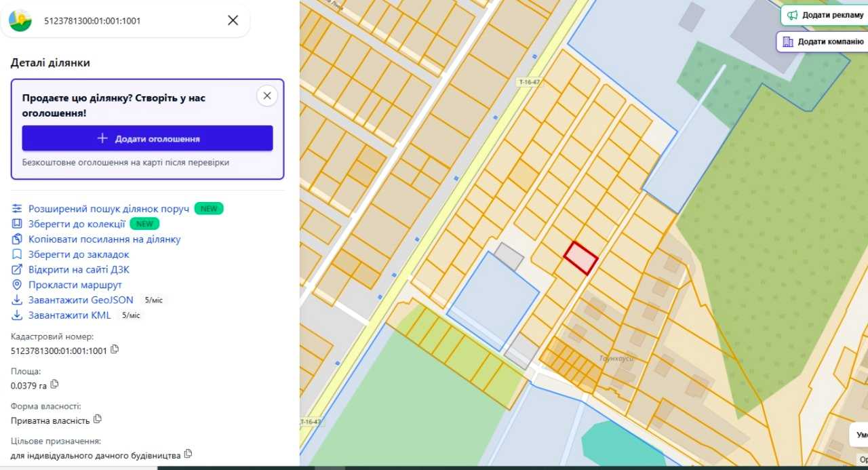Click the cadastral number under "Кадастровий номер:"

coord(59,351)
